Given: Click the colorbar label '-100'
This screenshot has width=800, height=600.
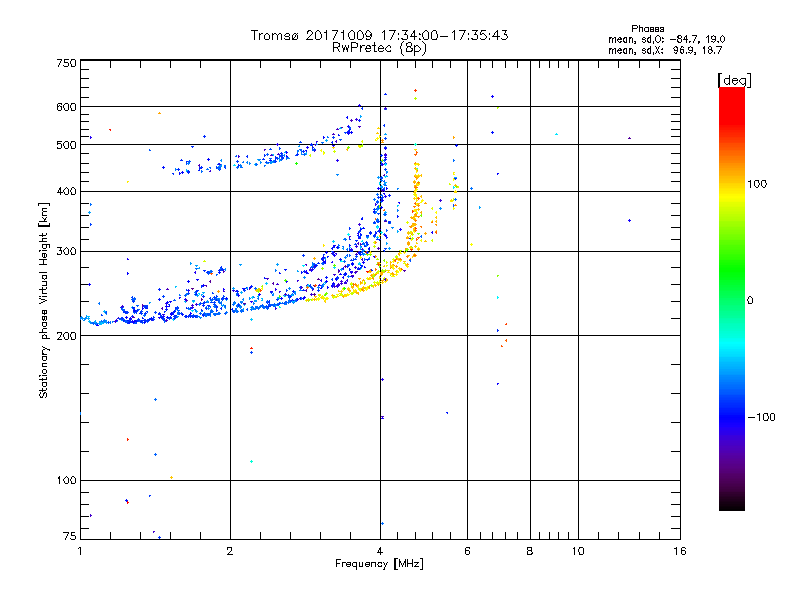Looking at the screenshot, I should (x=761, y=417).
